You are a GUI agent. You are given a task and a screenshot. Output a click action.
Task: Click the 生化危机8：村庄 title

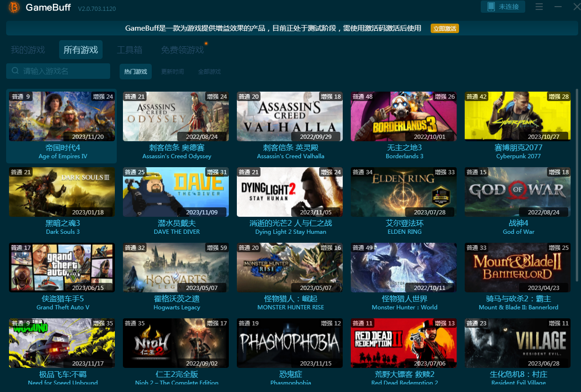click(x=519, y=374)
